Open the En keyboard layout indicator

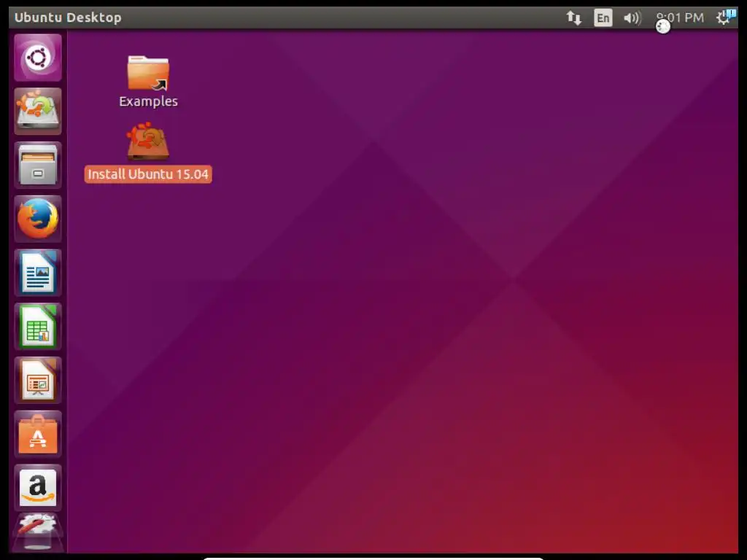(603, 18)
